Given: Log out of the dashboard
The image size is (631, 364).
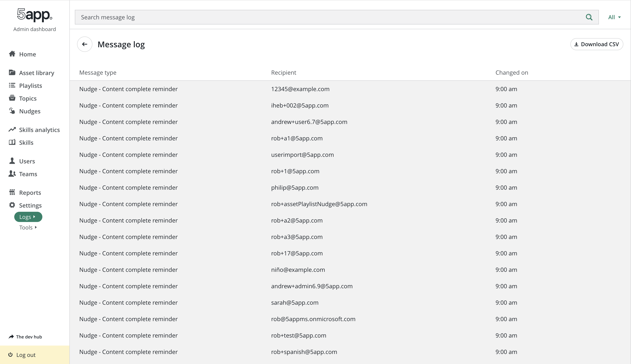Looking at the screenshot, I should tap(35, 355).
